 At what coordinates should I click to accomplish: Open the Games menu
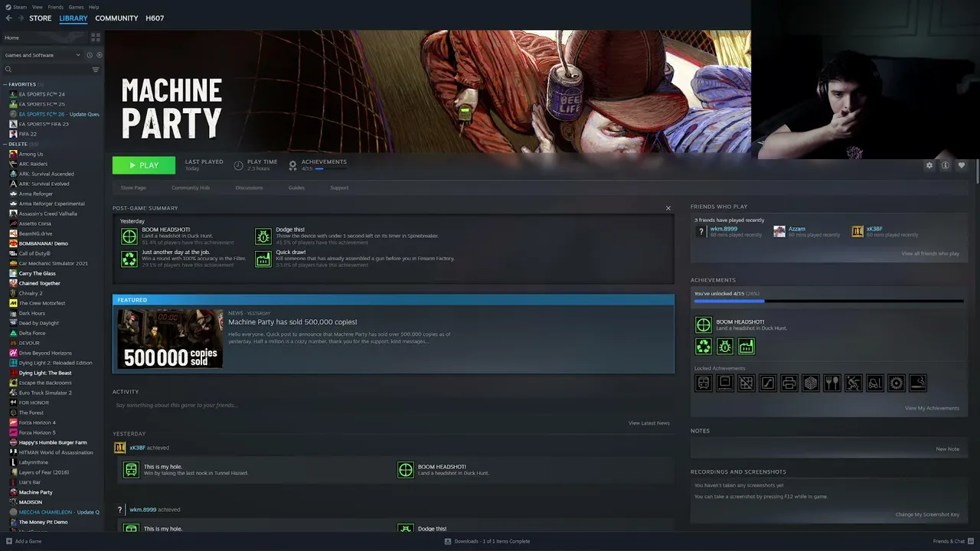(x=76, y=7)
